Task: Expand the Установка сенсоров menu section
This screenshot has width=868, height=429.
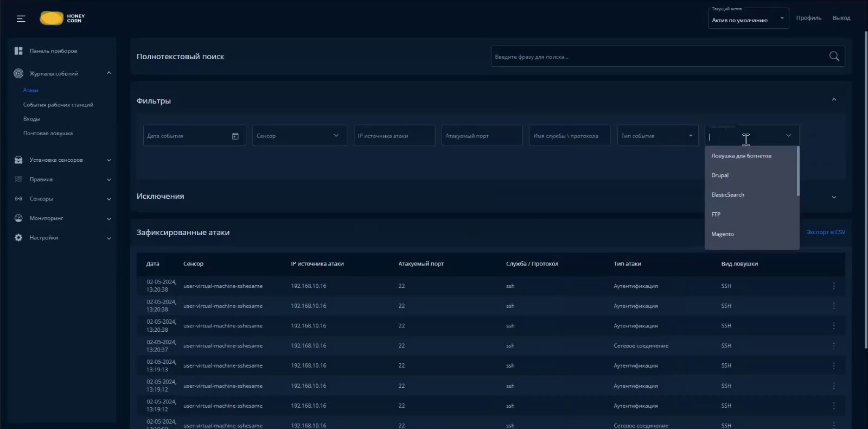Action: point(109,160)
